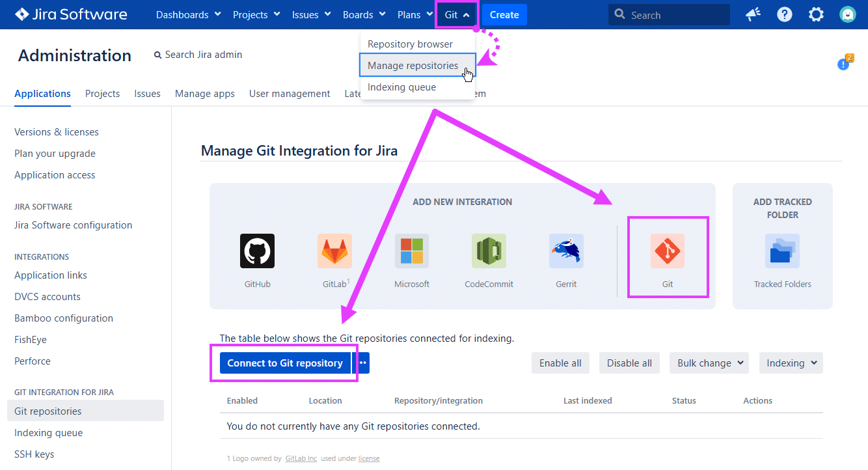868x470 pixels.
Task: Click the Git integration icon
Action: pyautogui.click(x=667, y=251)
